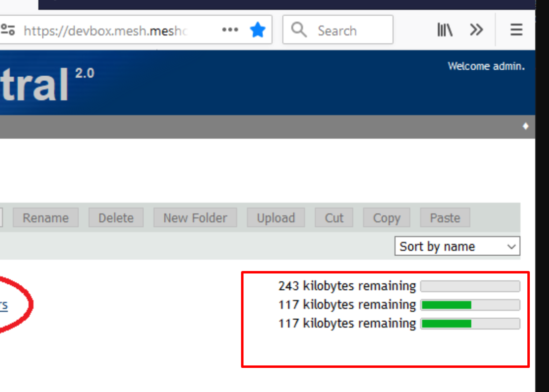This screenshot has height=392, width=549.
Task: Click the diamond icon in gray bar
Action: pos(525,126)
